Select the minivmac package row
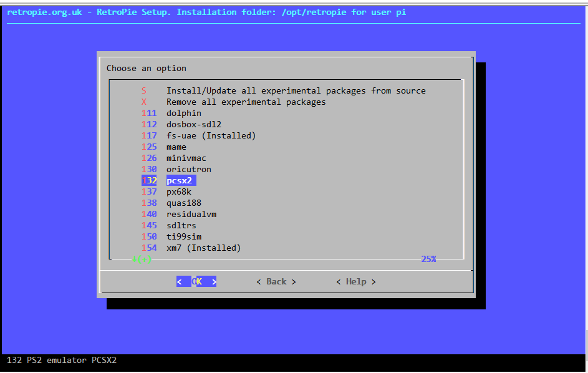 174,158
